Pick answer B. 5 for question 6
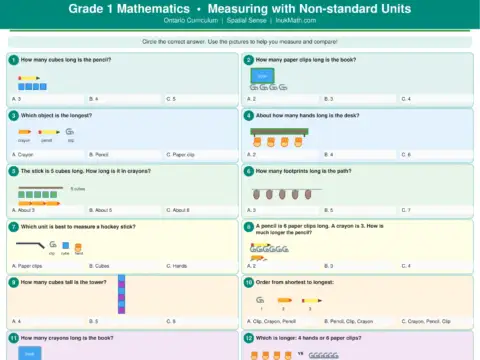Image resolution: width=480 pixels, height=360 pixels. (x=358, y=210)
